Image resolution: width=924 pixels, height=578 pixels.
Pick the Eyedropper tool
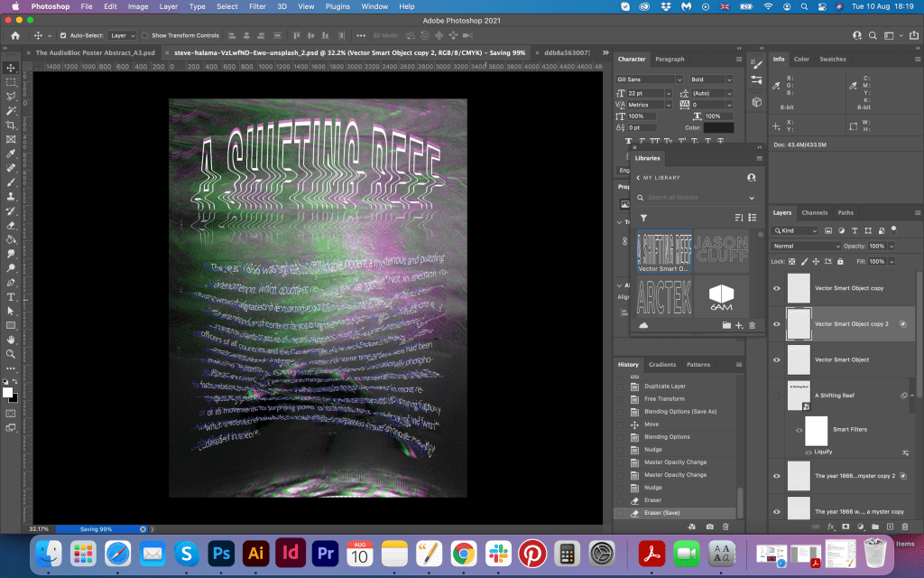11,154
